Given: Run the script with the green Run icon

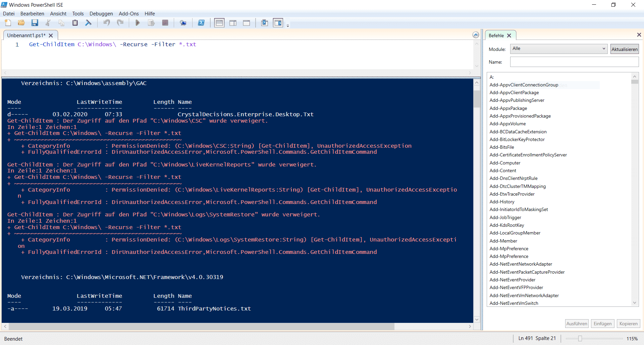Looking at the screenshot, I should (138, 23).
